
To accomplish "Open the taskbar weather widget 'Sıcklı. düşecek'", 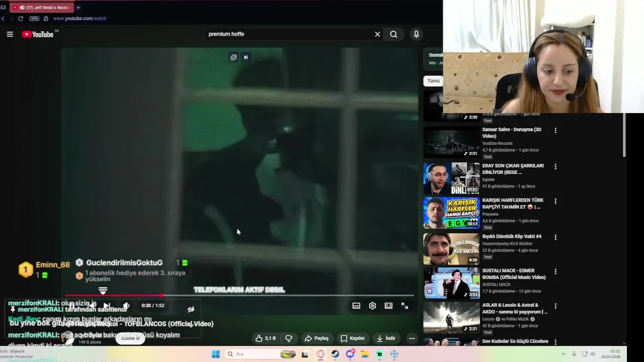I will pos(16,354).
